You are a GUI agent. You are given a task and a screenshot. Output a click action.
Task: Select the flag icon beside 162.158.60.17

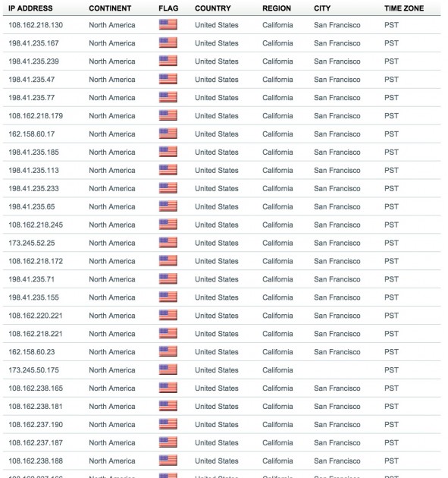(x=168, y=134)
